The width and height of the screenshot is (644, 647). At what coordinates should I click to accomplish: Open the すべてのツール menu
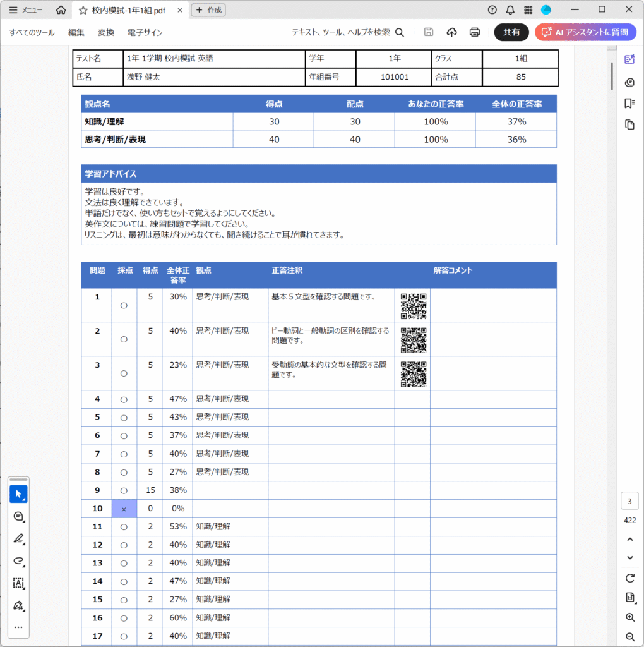(32, 32)
